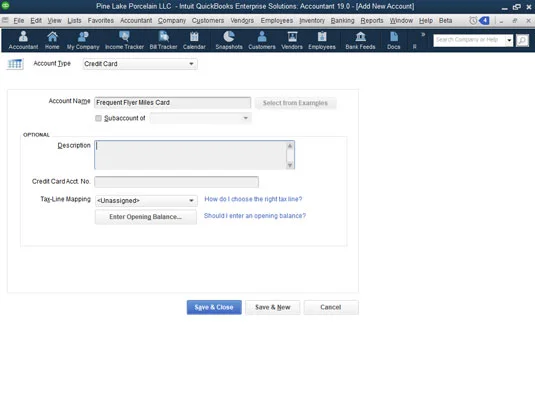Open reminders clock icon in menu bar
Image resolution: width=535 pixels, height=400 pixels.
point(473,20)
